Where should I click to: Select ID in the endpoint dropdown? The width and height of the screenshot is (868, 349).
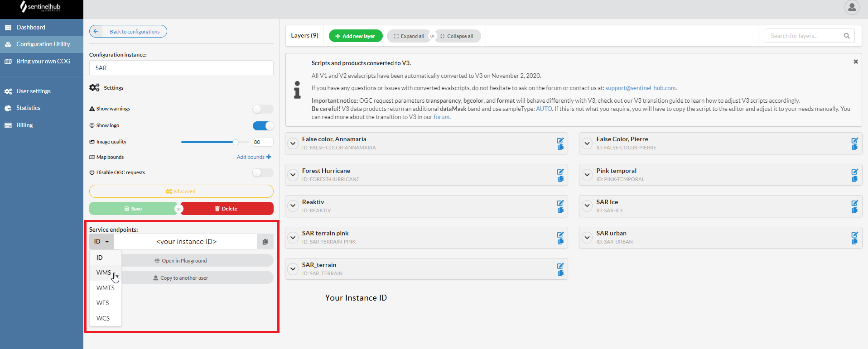[x=106, y=258]
